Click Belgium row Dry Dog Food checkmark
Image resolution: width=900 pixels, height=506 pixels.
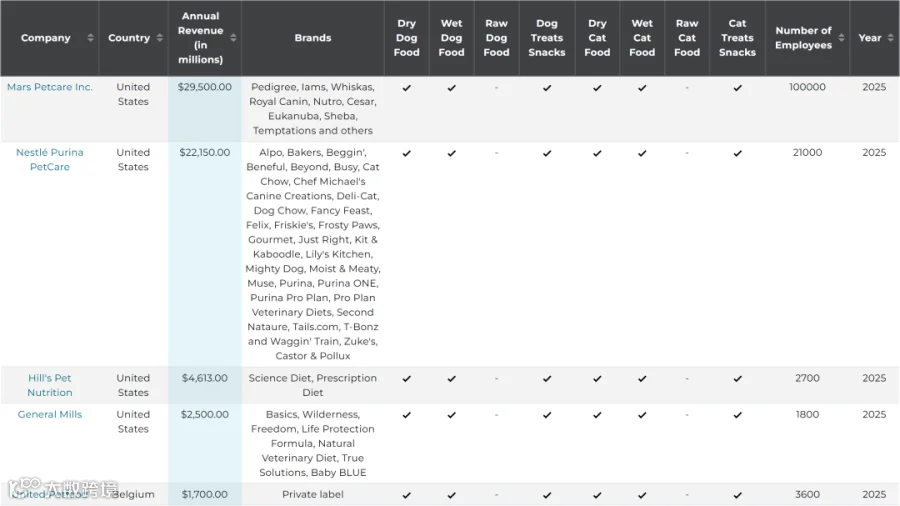coord(406,495)
